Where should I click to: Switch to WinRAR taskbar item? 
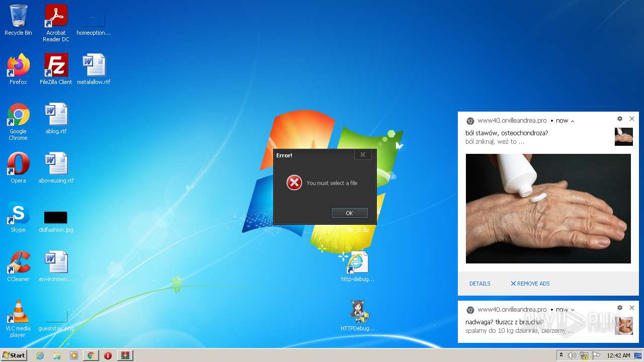click(x=125, y=355)
